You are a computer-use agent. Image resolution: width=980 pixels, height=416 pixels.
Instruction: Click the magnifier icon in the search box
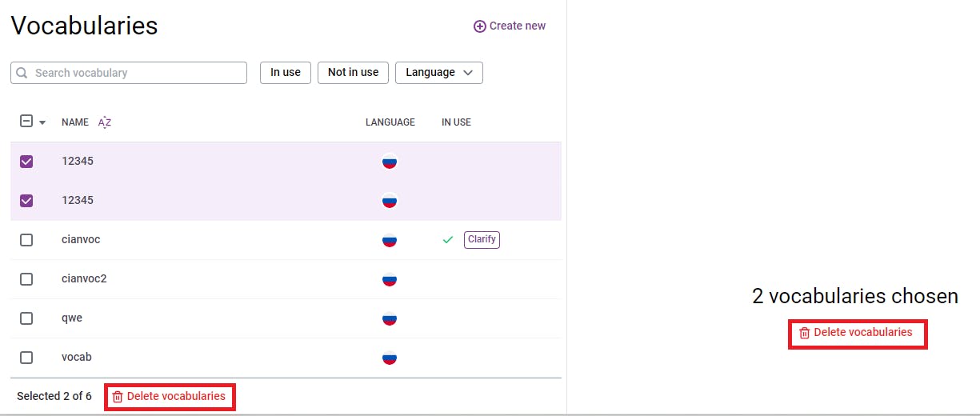pos(22,73)
